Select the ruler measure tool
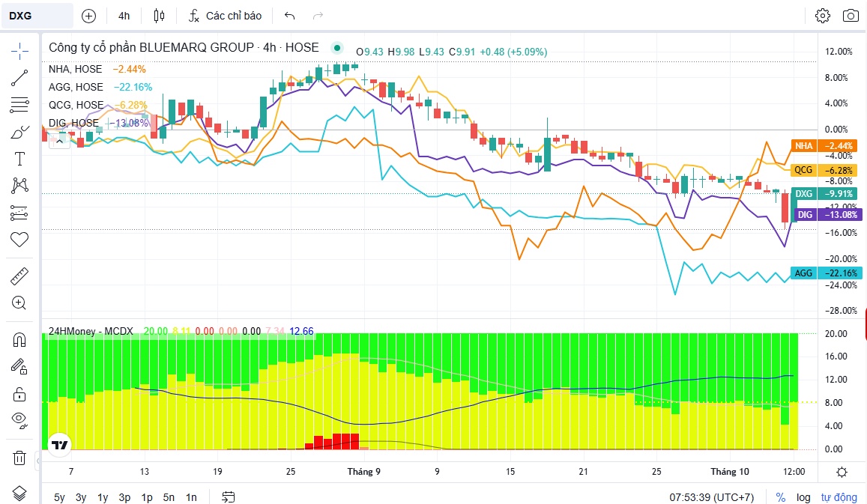 (x=19, y=276)
